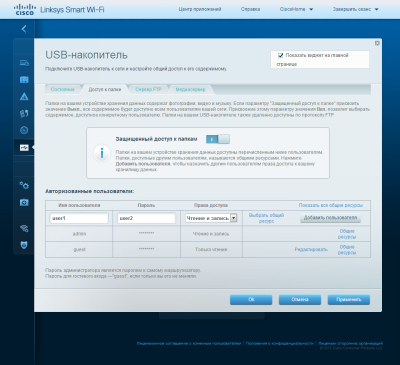Open the Security shield icon
Viewport: 400px width, 365px height.
coord(24,245)
